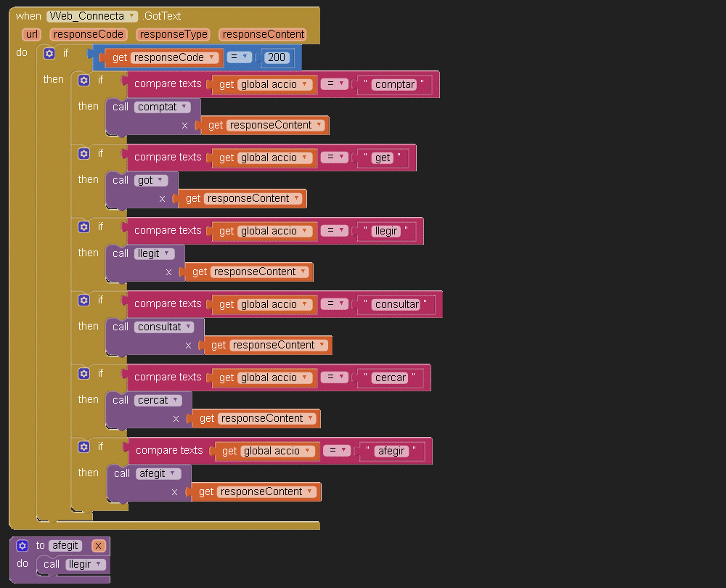Open gear icon of the 'to afegit' procedure
The width and height of the screenshot is (726, 588).
coord(22,546)
